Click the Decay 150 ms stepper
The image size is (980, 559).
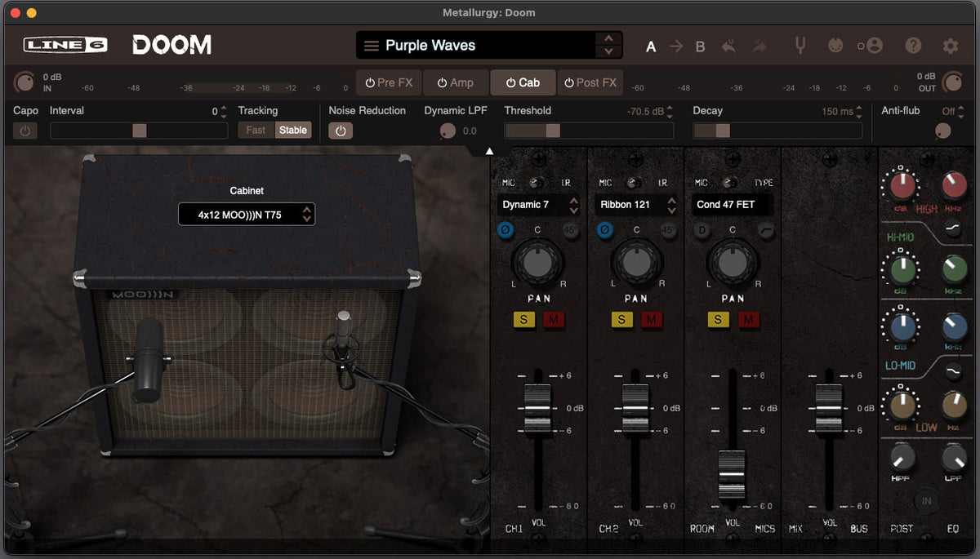pyautogui.click(x=859, y=112)
